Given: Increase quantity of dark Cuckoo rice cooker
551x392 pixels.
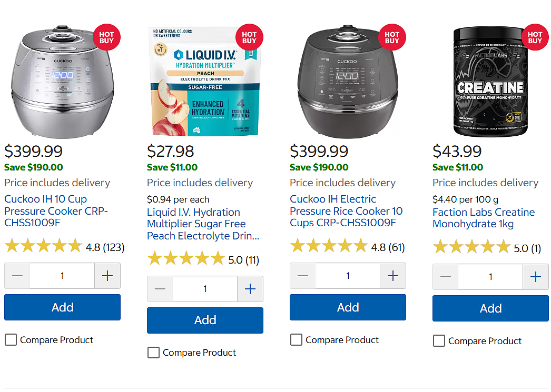Looking at the screenshot, I should [x=393, y=276].
